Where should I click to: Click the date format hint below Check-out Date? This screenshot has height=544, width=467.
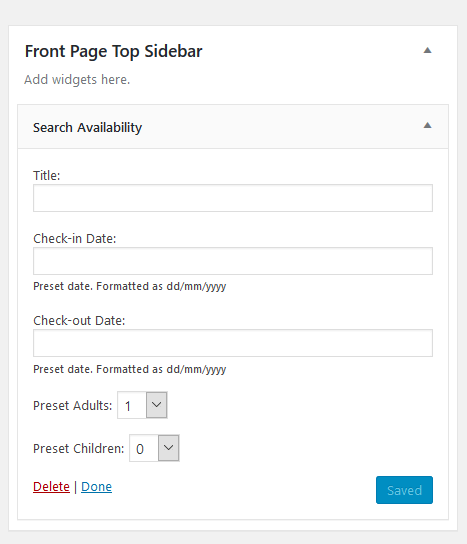click(129, 369)
